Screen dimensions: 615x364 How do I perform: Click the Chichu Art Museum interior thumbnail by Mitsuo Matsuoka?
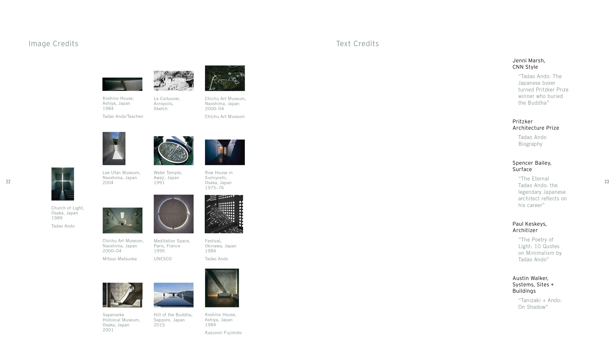click(123, 220)
